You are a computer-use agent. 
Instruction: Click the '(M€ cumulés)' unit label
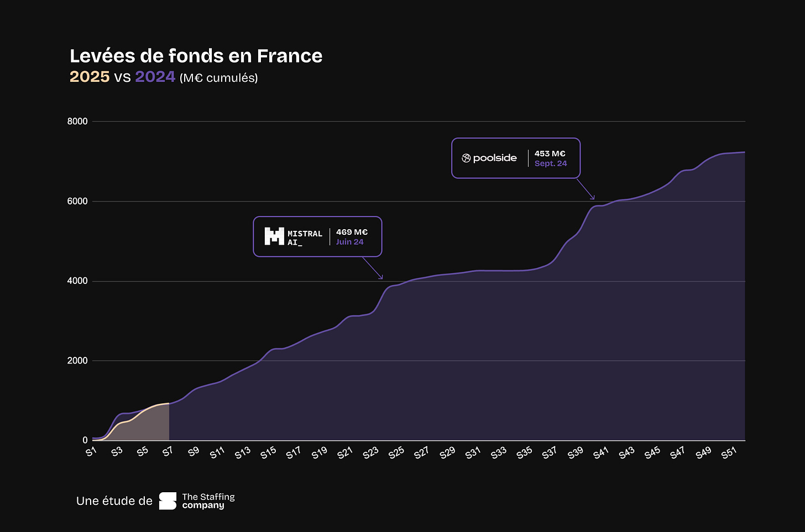tap(219, 78)
